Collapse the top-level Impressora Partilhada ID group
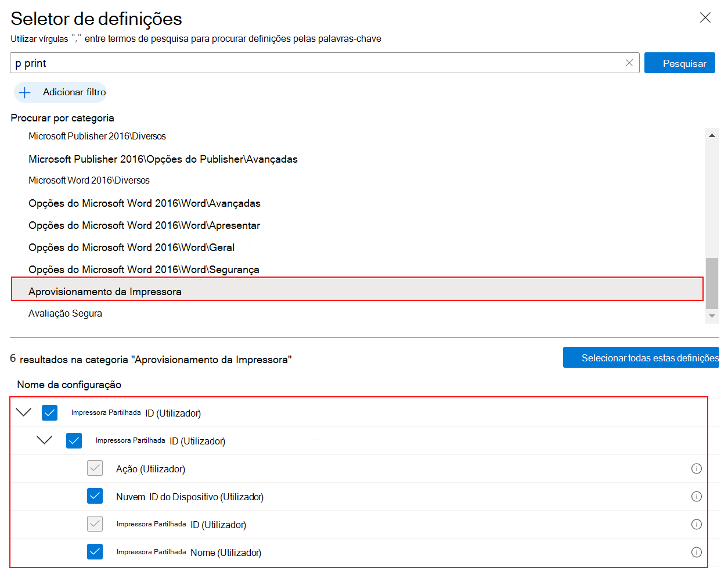This screenshot has height=574, width=728. [24, 412]
